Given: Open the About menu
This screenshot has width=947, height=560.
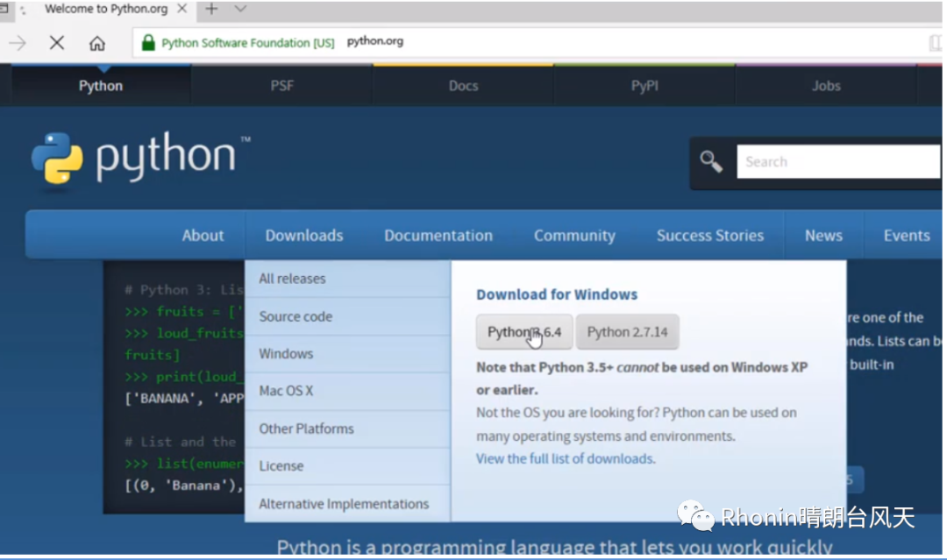Looking at the screenshot, I should (203, 236).
